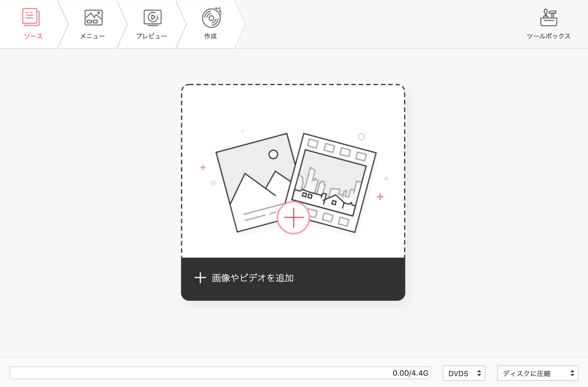Click the DVD5 dropdown stepper arrows
The image size is (588, 387).
coord(479,373)
